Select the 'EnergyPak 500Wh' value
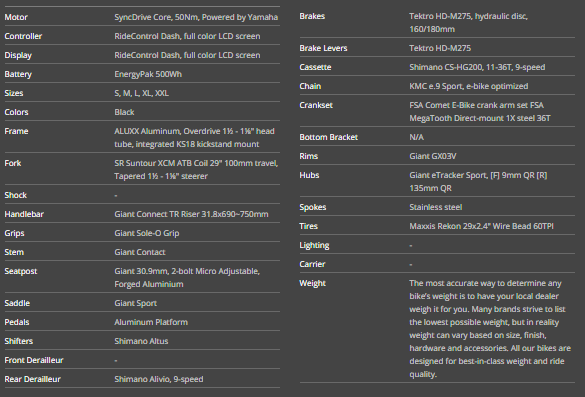Viewport: 585px width, 397px height. (x=148, y=74)
